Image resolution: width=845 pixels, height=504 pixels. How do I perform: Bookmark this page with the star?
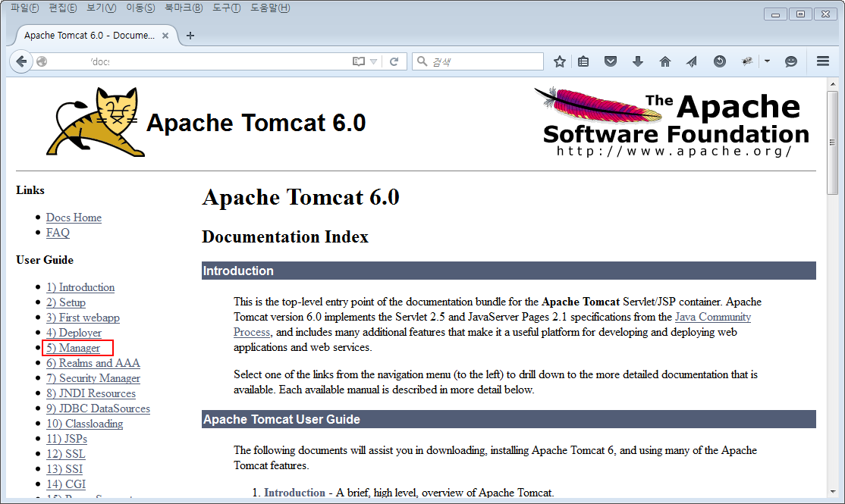click(x=559, y=61)
